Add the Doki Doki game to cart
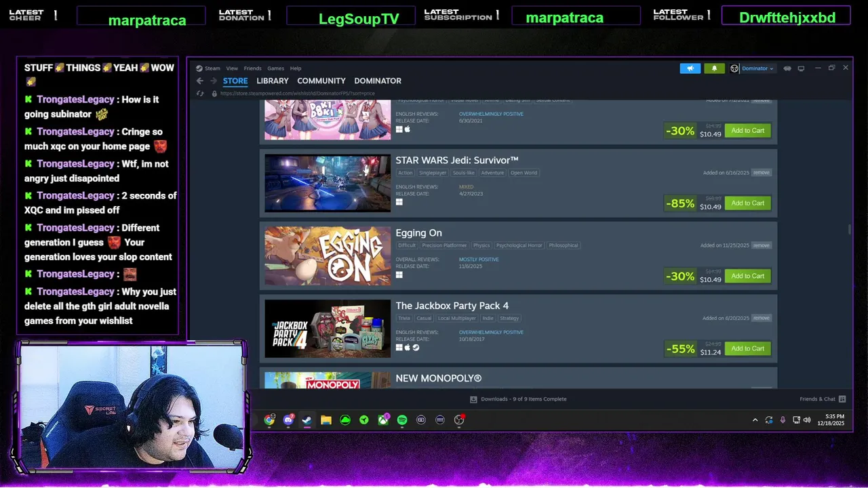Viewport: 868px width, 488px height. click(748, 131)
